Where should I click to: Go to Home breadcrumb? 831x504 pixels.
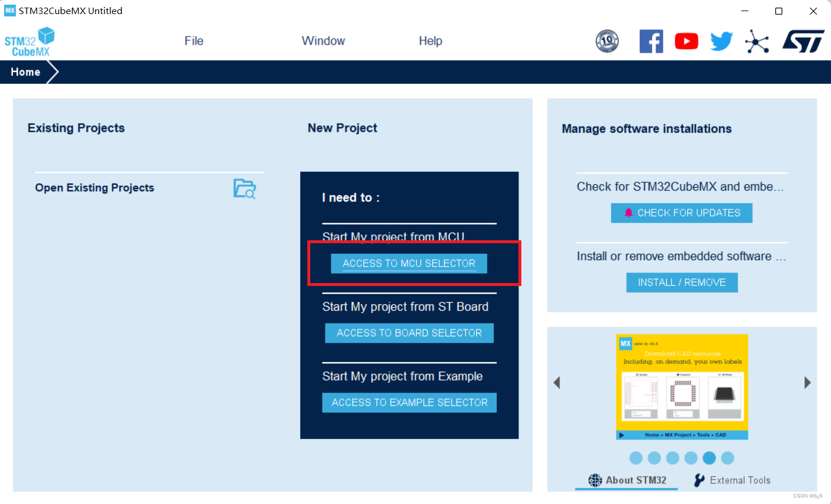26,72
